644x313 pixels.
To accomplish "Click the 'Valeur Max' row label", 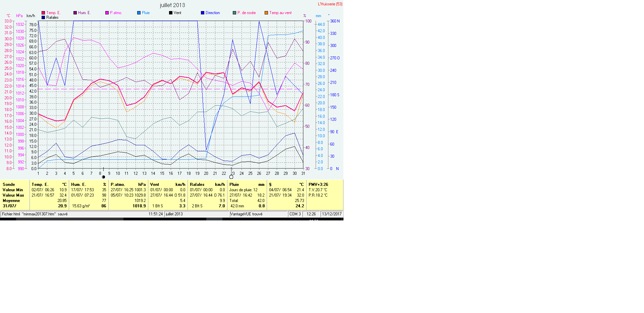I will 13,195.
